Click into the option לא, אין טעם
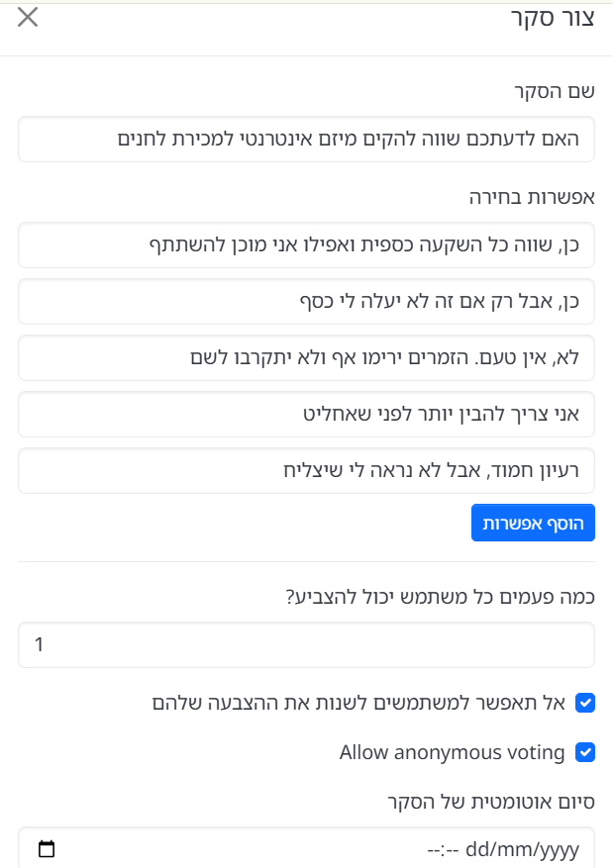This screenshot has width=613, height=868. tap(306, 357)
